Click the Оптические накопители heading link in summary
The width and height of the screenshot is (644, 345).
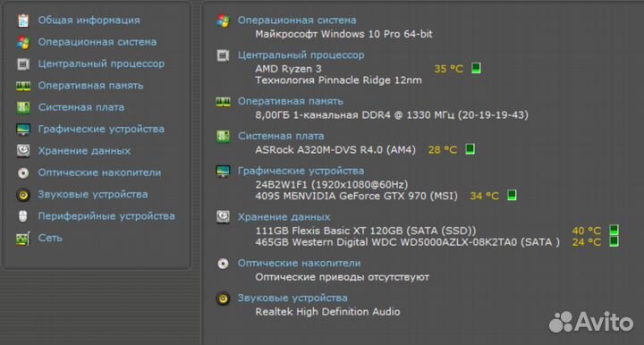(x=300, y=264)
